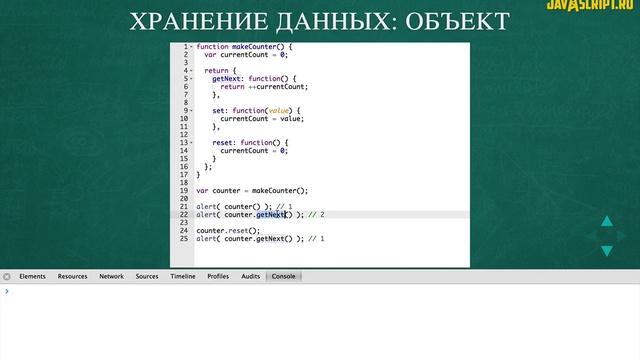
Task: Click line number 18 in the gutter
Action: click(184, 182)
